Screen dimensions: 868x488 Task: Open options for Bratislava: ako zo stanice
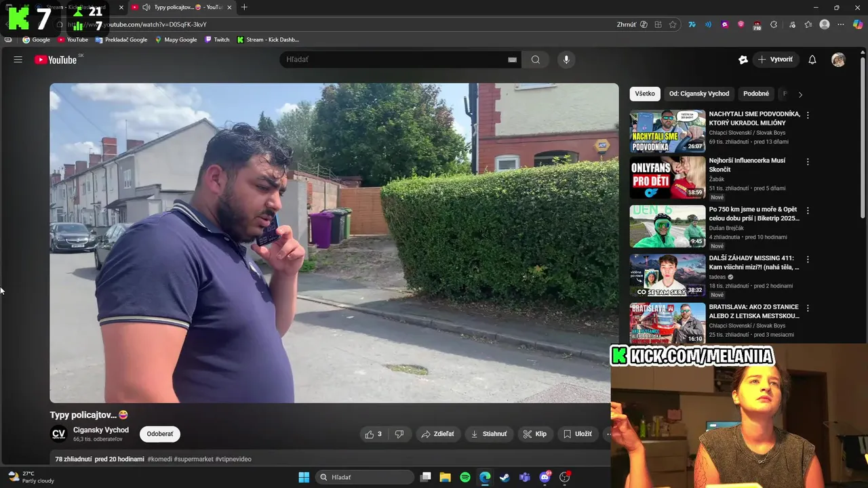coord(808,308)
